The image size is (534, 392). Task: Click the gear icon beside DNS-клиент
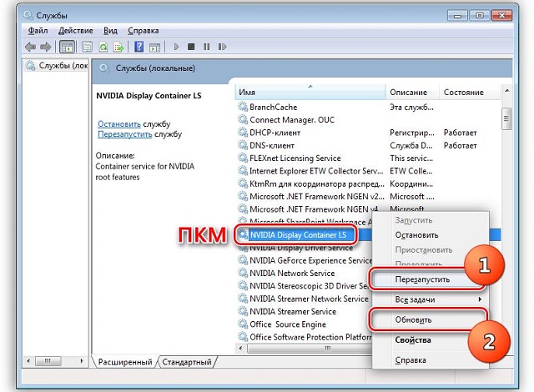click(x=243, y=145)
